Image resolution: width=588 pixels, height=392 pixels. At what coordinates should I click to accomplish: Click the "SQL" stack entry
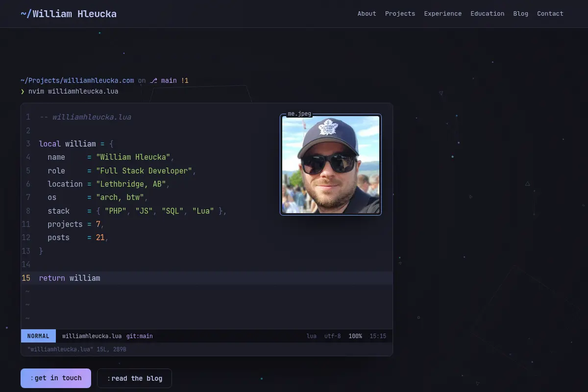coord(172,211)
